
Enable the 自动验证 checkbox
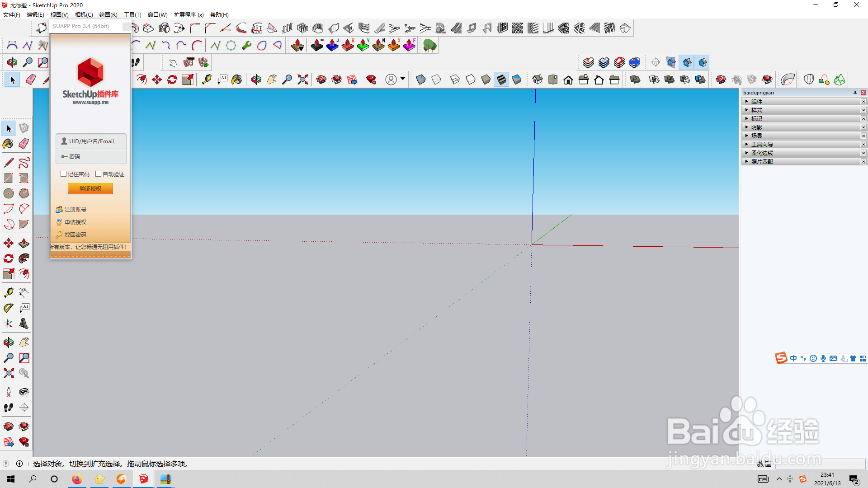pos(99,174)
